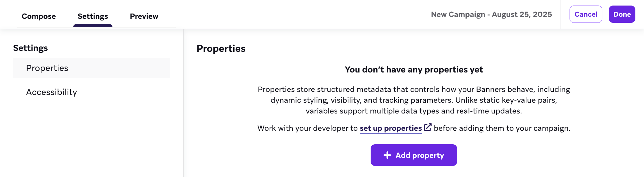Screen dimensions: 644x177
Task: Click the Settings sidebar heading
Action: 30,48
